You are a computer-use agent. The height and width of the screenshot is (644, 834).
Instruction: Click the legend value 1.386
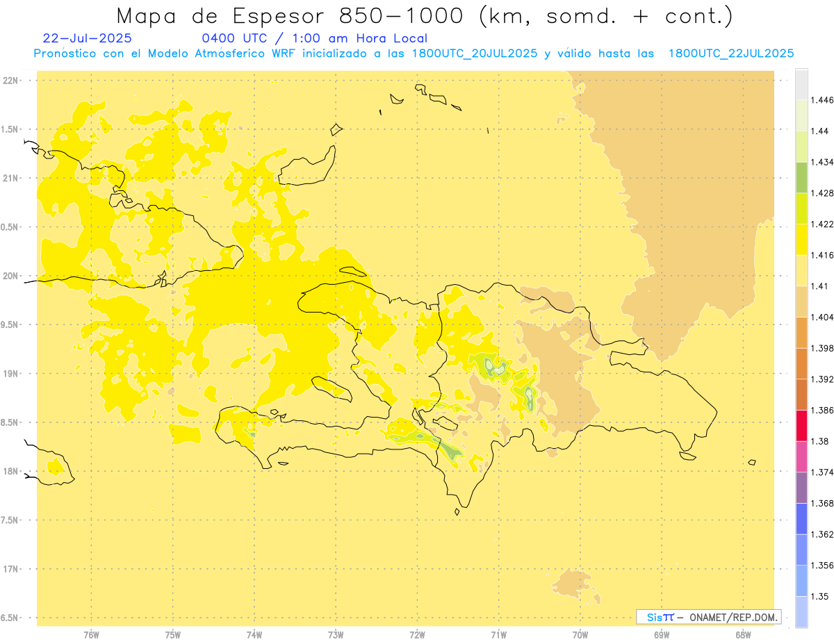pos(822,410)
